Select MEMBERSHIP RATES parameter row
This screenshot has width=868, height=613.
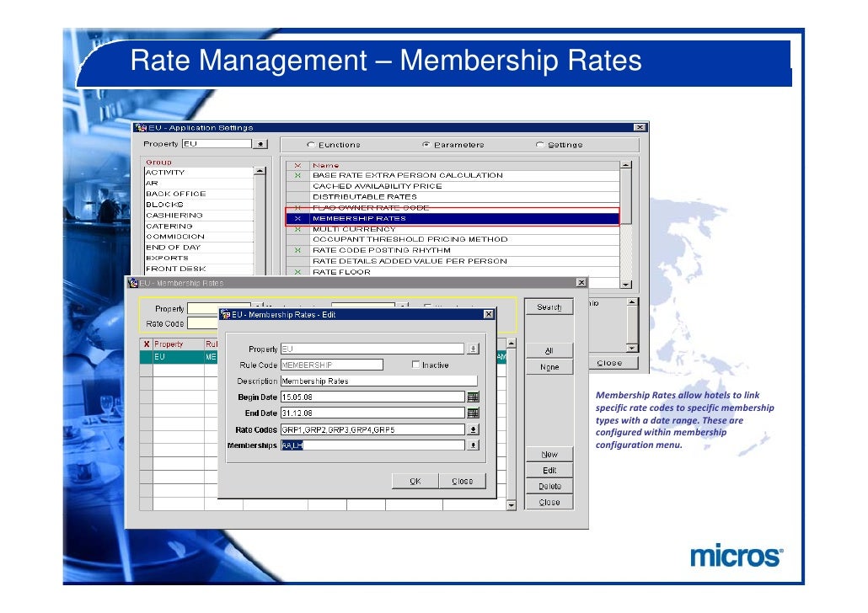(453, 219)
